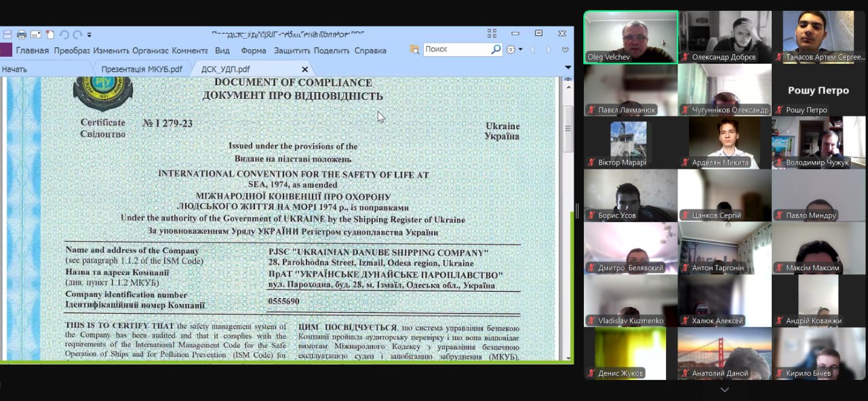Click the Redo arrow in quick toolbar
The image size is (868, 401).
pos(77,35)
